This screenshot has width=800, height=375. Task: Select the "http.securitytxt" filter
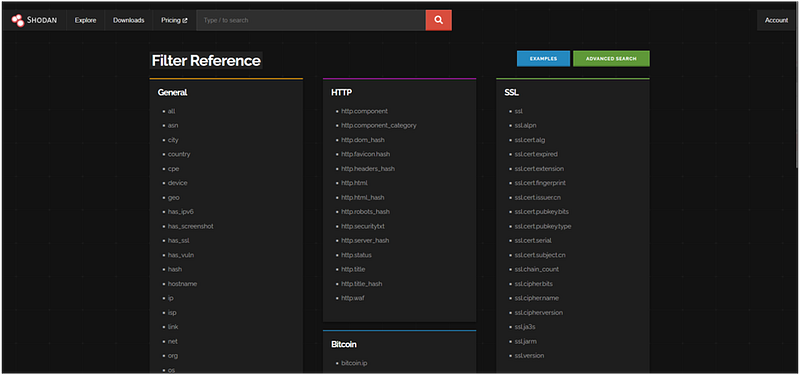click(x=363, y=226)
